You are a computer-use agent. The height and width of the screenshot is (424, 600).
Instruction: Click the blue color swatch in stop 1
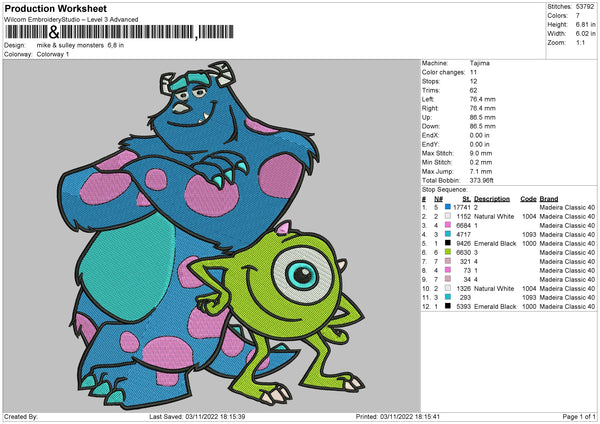pyautogui.click(x=448, y=207)
